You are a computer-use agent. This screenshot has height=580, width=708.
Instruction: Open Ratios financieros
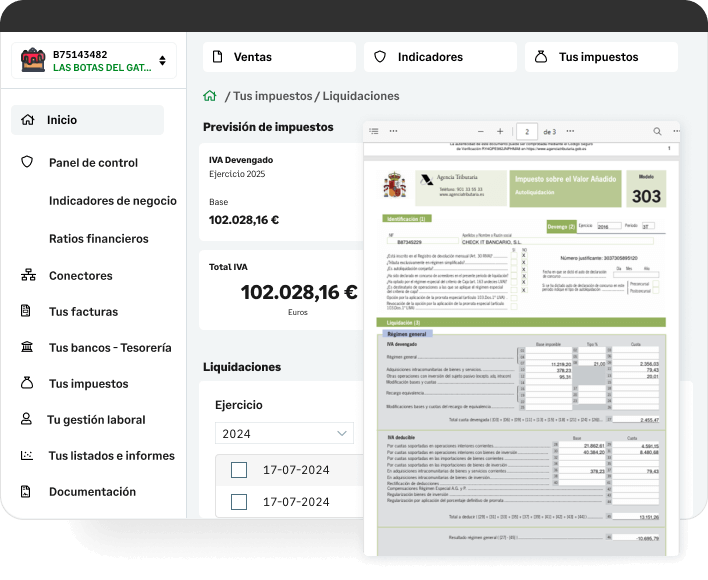tap(98, 239)
